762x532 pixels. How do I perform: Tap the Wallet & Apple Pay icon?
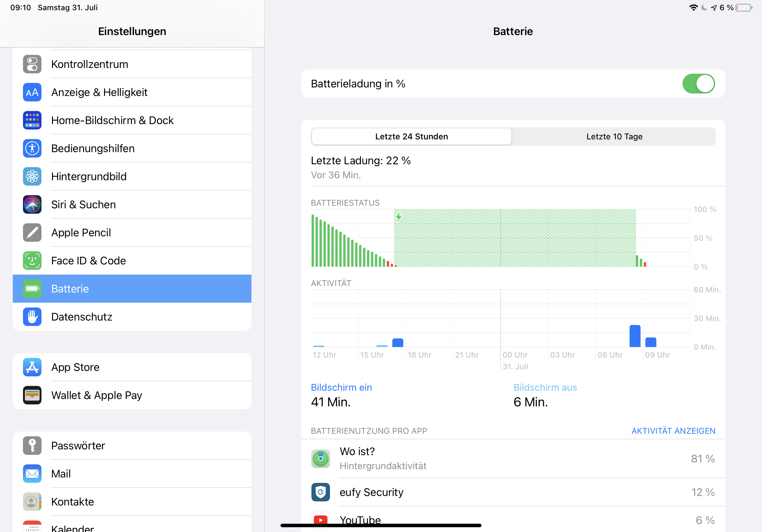32,395
